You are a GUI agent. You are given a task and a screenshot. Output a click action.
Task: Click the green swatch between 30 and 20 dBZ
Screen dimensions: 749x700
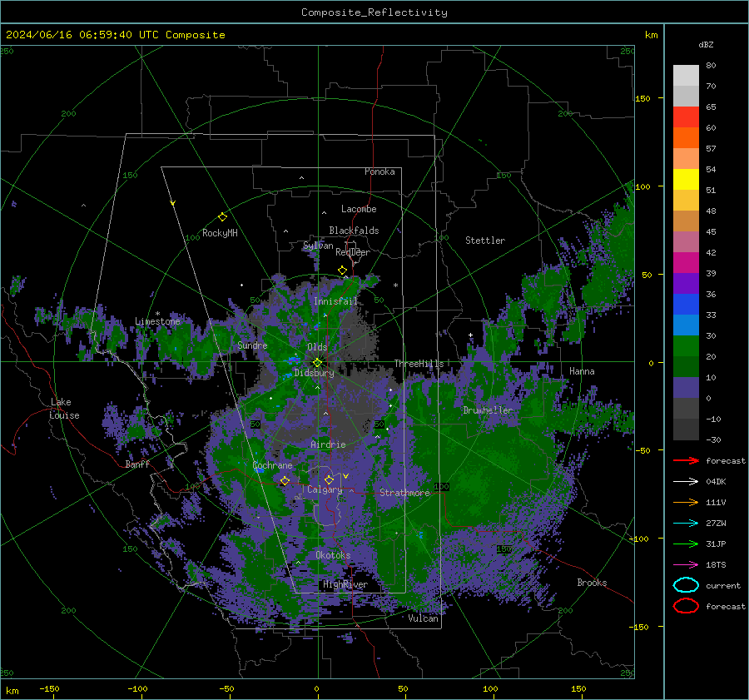click(686, 345)
